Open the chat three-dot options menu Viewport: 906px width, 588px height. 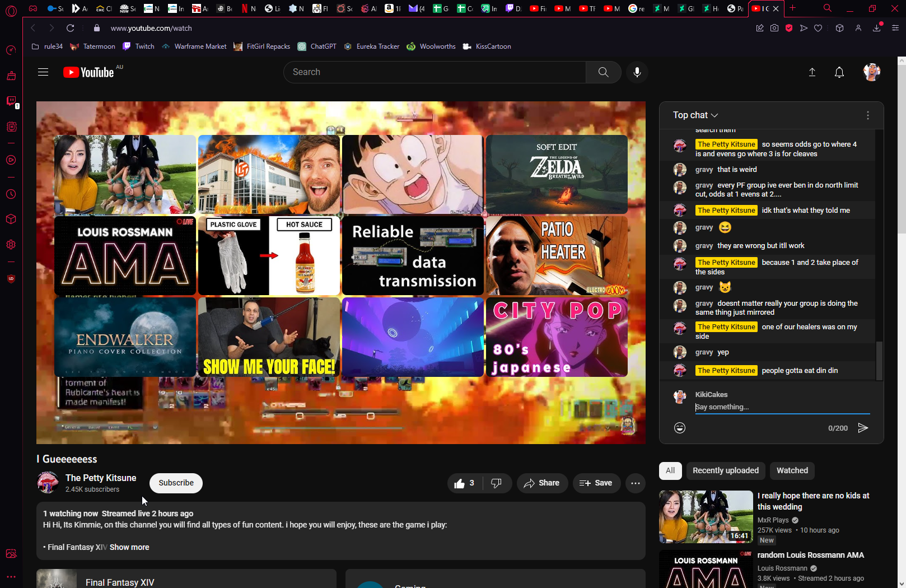point(868,115)
